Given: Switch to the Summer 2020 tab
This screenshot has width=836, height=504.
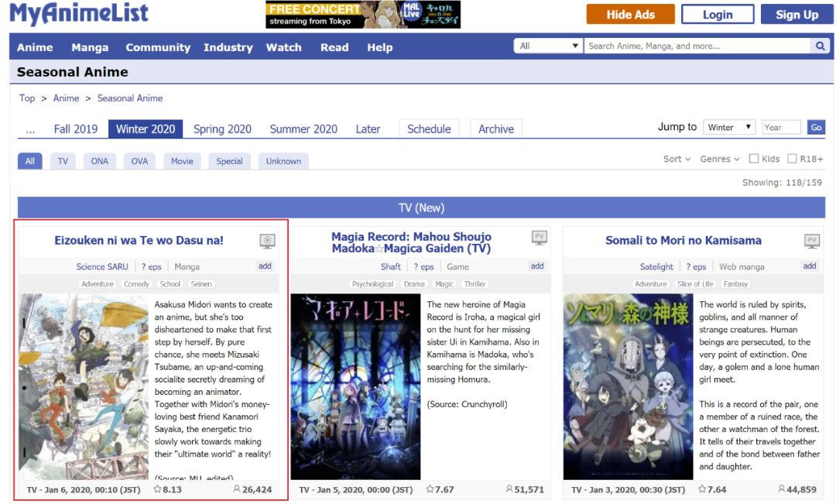Looking at the screenshot, I should (303, 129).
